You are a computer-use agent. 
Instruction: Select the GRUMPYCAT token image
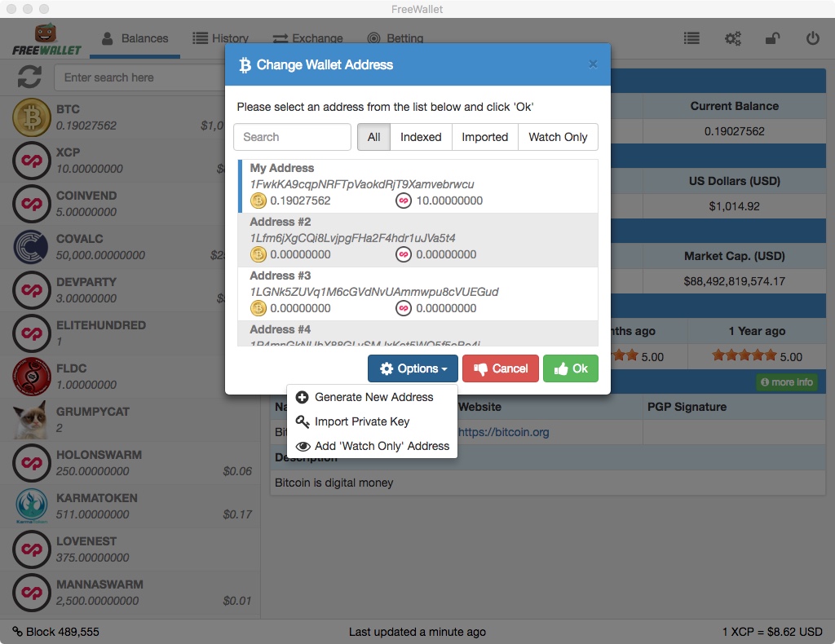32,419
